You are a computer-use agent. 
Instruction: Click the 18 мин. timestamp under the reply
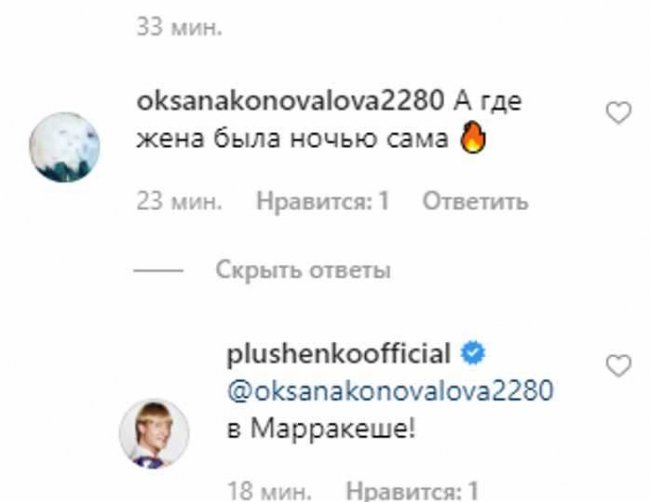point(269,491)
